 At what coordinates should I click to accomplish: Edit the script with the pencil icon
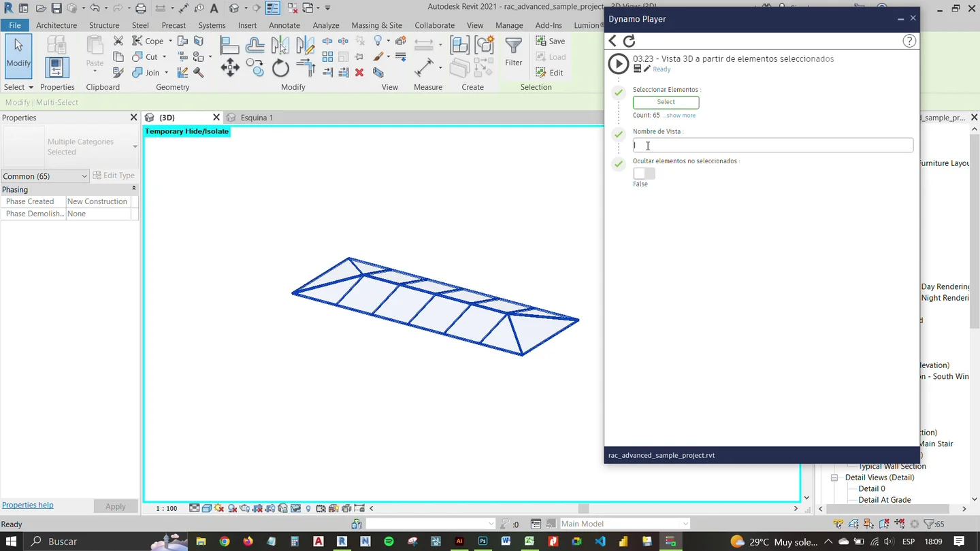point(647,69)
